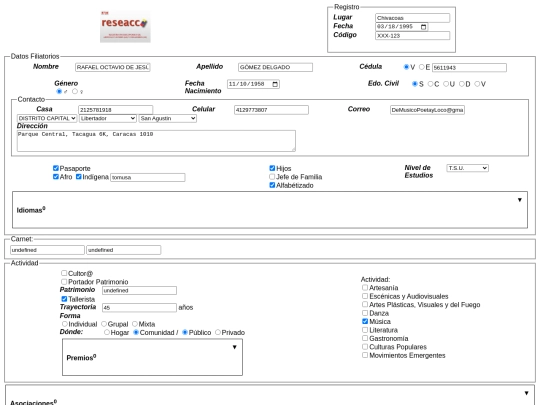
Task: Enable the Portador Patrimonio checkbox
Action: point(64,282)
